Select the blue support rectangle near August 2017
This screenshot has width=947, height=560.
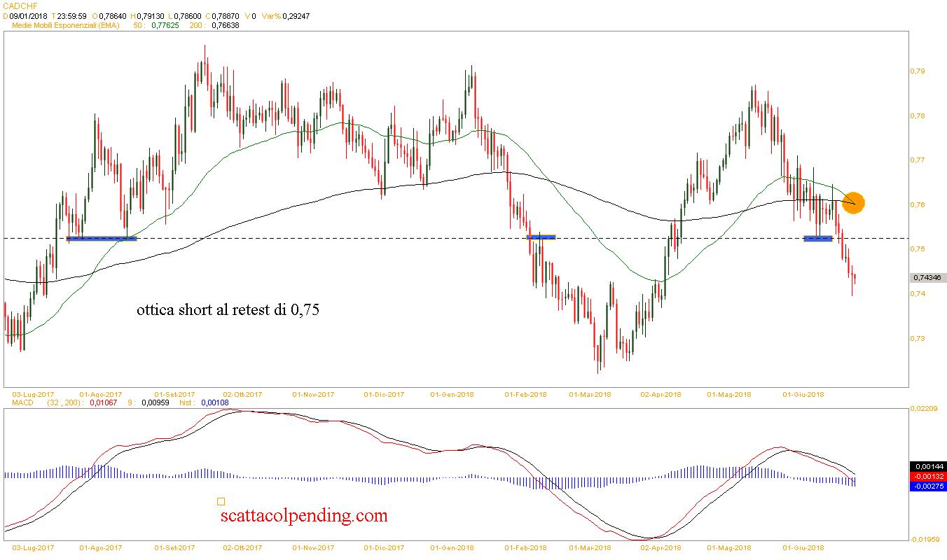pos(102,239)
